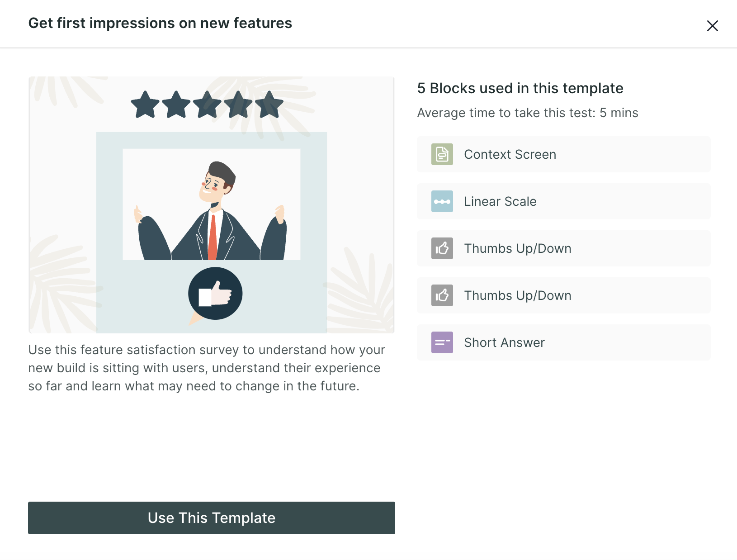Select the Linear Scale block row
The height and width of the screenshot is (560, 737).
click(564, 201)
